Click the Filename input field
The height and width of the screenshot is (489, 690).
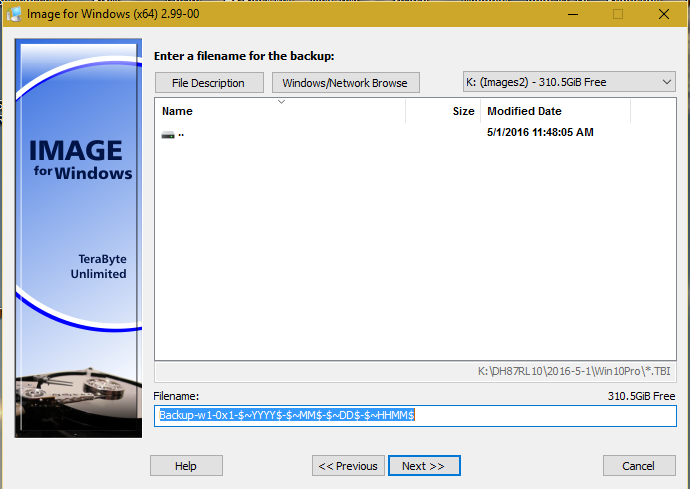point(415,415)
